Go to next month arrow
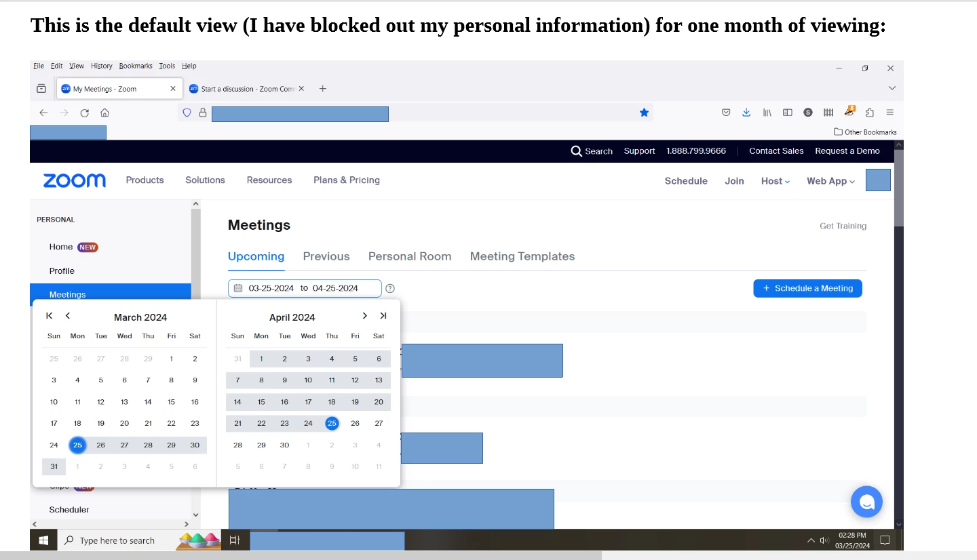 coord(364,316)
